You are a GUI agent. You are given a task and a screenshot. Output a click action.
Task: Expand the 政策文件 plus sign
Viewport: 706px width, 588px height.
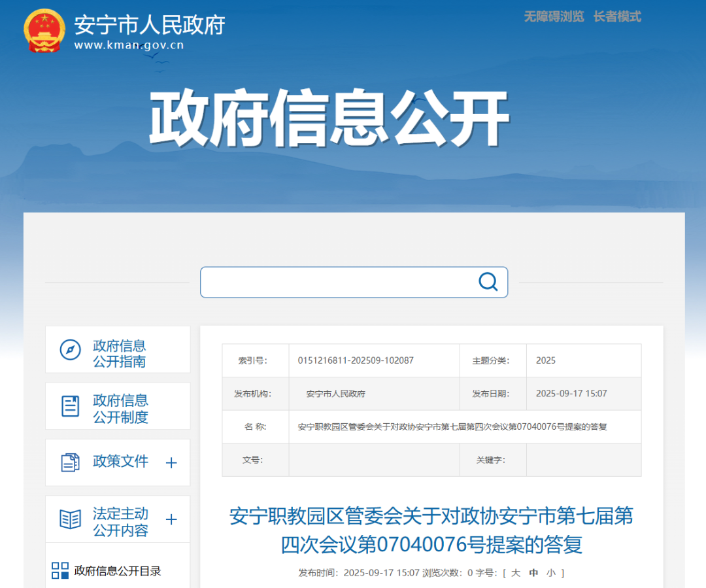pos(171,462)
